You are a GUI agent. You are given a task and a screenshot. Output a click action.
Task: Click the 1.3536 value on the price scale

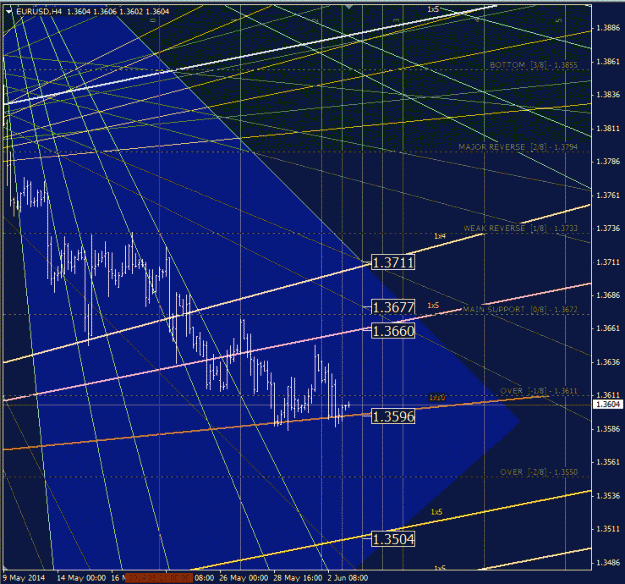tap(608, 496)
